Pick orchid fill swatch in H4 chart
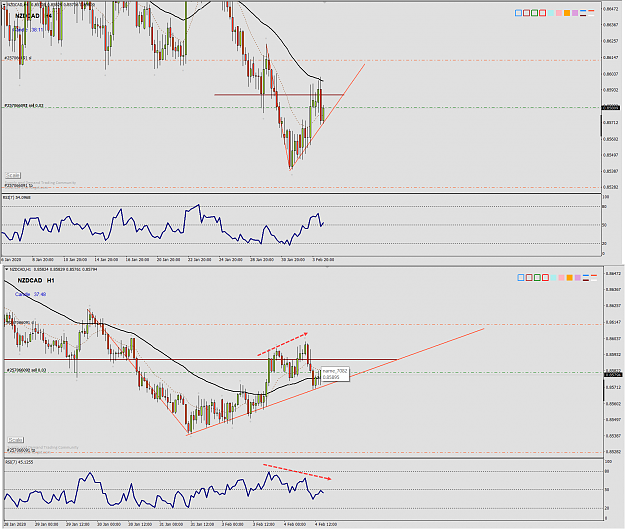The height and width of the screenshot is (529, 625). point(575,13)
